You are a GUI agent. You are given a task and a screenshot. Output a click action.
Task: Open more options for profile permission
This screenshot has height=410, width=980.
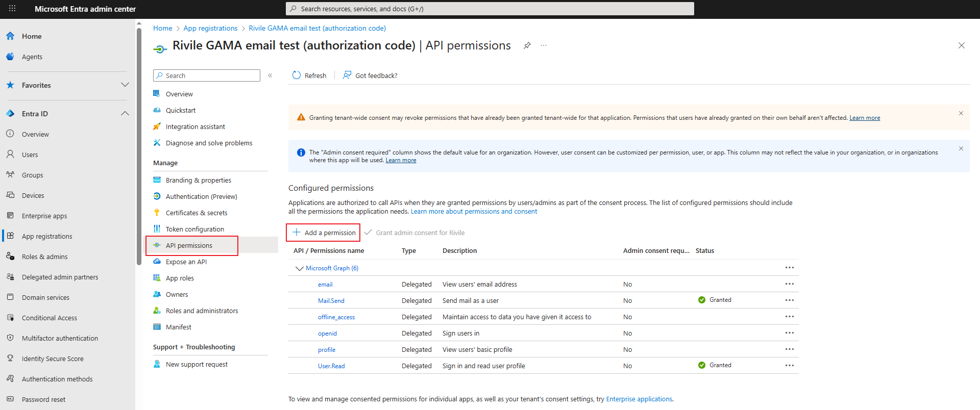(x=790, y=349)
